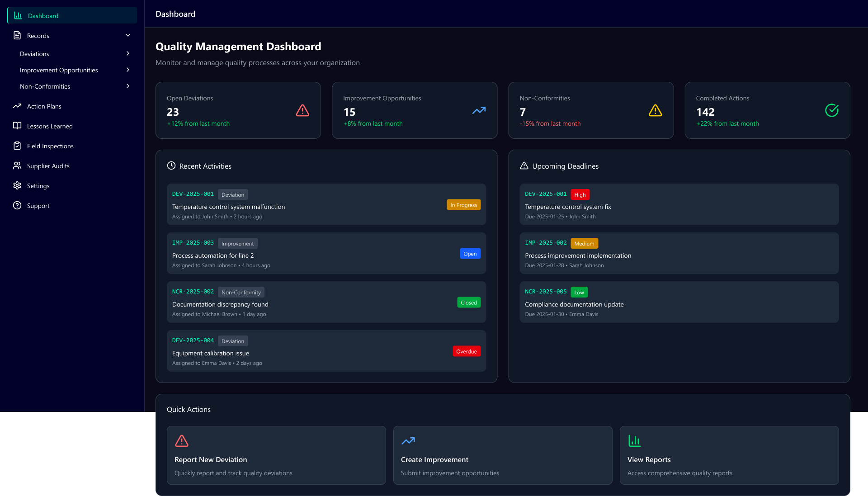Click the In Progress status badge
868x496 pixels.
(464, 205)
